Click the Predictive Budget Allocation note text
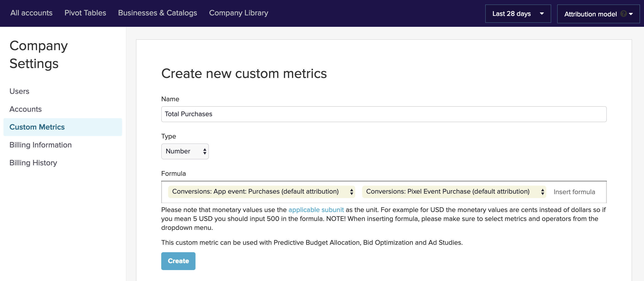 (312, 243)
